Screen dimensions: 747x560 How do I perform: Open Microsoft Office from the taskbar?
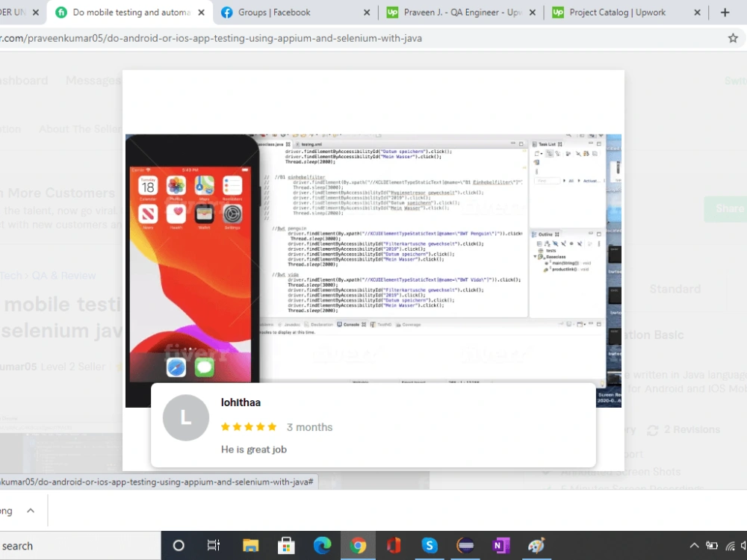[394, 546]
